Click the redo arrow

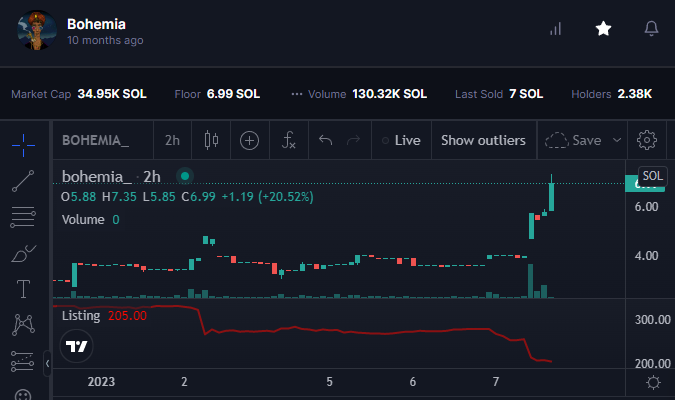pos(353,140)
